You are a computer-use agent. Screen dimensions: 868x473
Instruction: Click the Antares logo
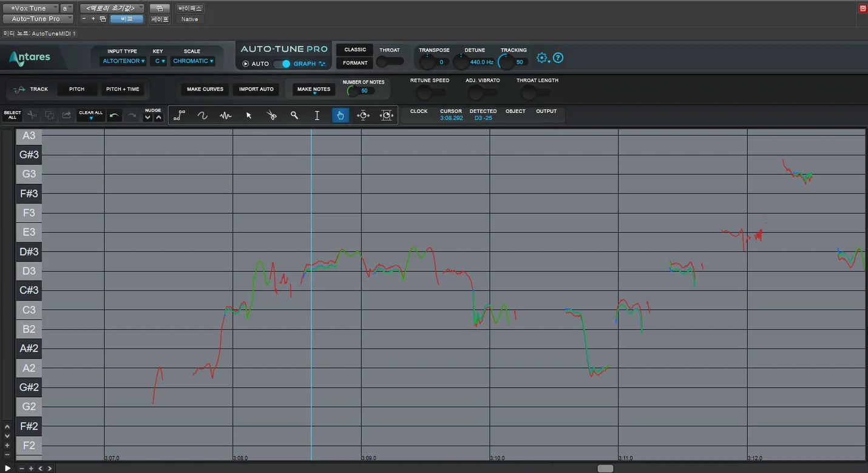(x=30, y=58)
